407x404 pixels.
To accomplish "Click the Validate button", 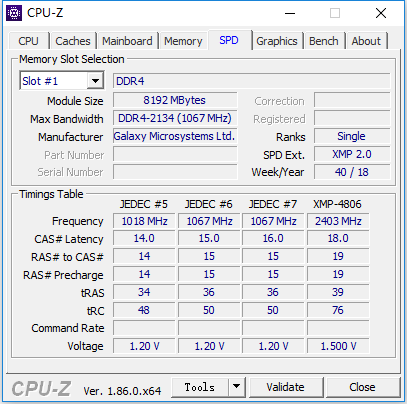I will (285, 387).
